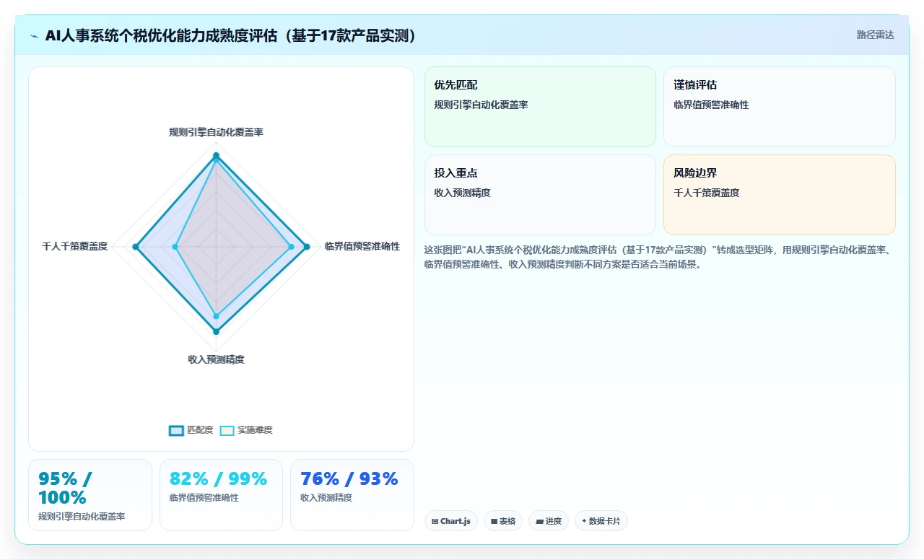
Task: Click radar axis label 规则引擎自动化覆盖率
Action: 216,132
